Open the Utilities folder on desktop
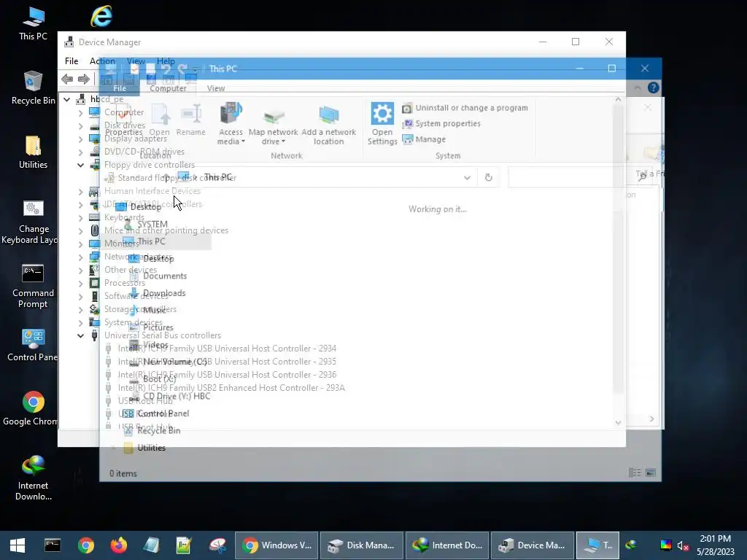Screen dimensions: 747x560 pyautogui.click(x=33, y=152)
